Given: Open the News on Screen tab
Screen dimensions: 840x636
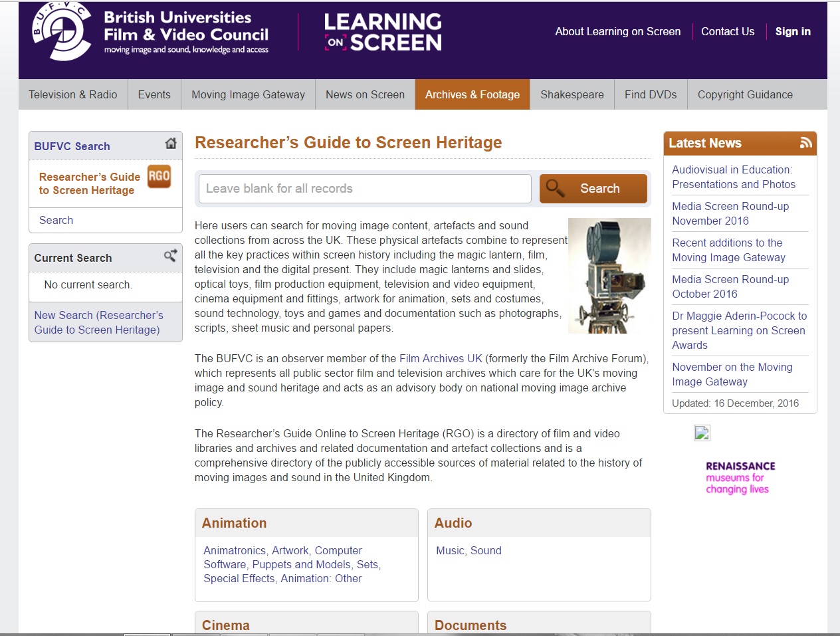Looking at the screenshot, I should point(365,94).
